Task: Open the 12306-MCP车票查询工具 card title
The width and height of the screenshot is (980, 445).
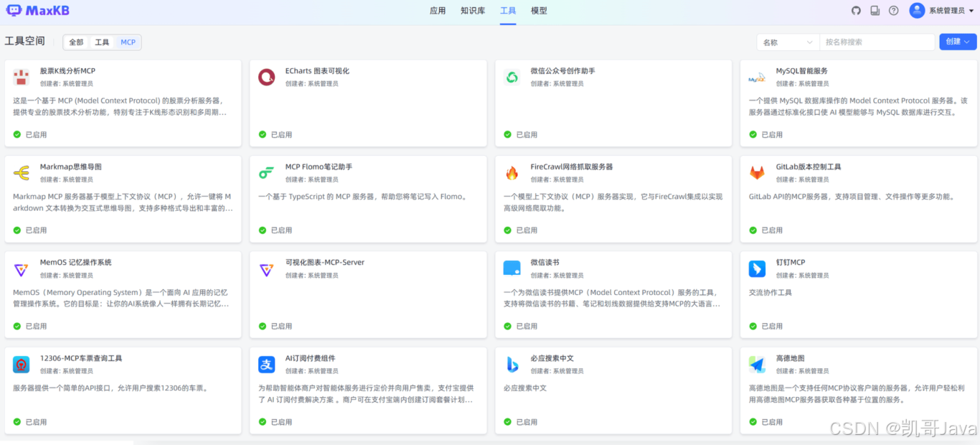Action: [81, 359]
